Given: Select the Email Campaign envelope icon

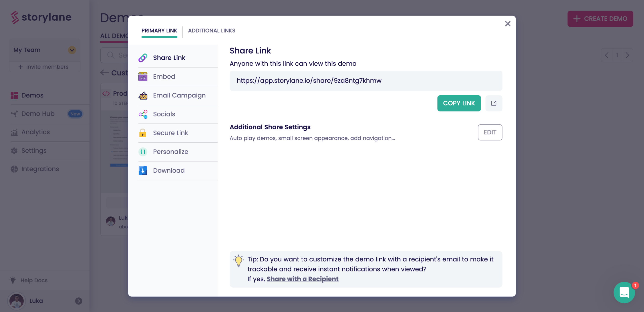Looking at the screenshot, I should 143,95.
